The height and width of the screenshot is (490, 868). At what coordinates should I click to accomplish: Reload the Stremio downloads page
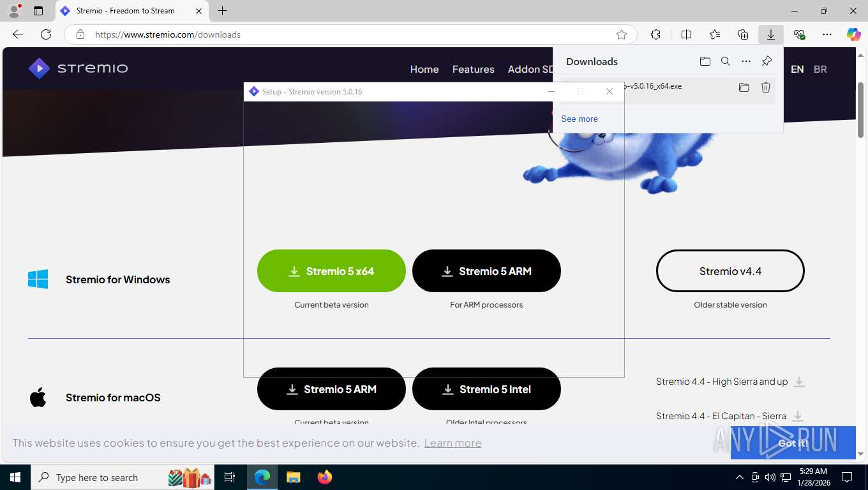pos(46,34)
